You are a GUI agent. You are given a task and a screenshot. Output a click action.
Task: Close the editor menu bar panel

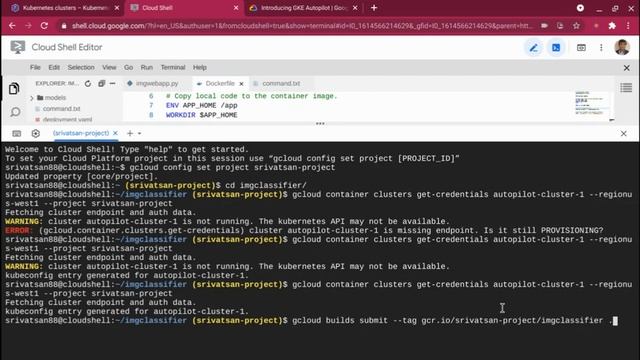click(627, 68)
